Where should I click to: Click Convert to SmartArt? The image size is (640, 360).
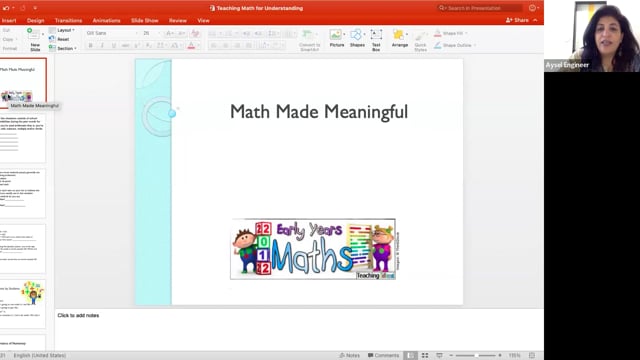pos(309,40)
